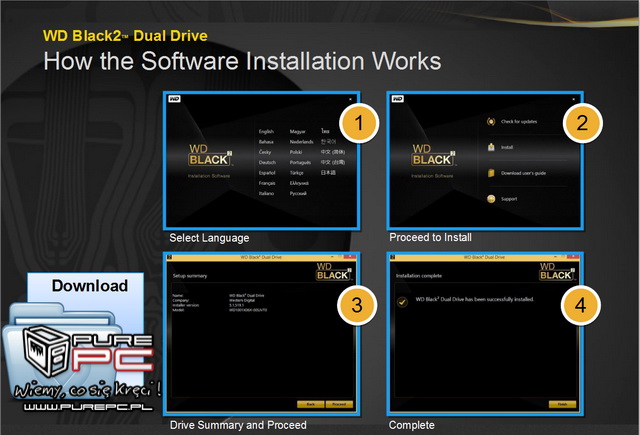
Task: Select Česky language
Action: pos(265,152)
